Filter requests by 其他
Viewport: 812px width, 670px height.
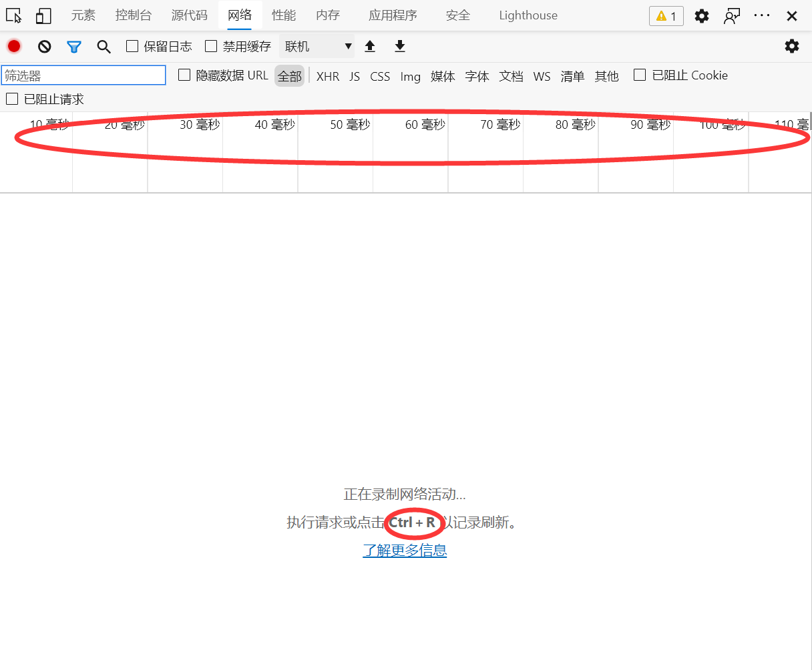(607, 76)
